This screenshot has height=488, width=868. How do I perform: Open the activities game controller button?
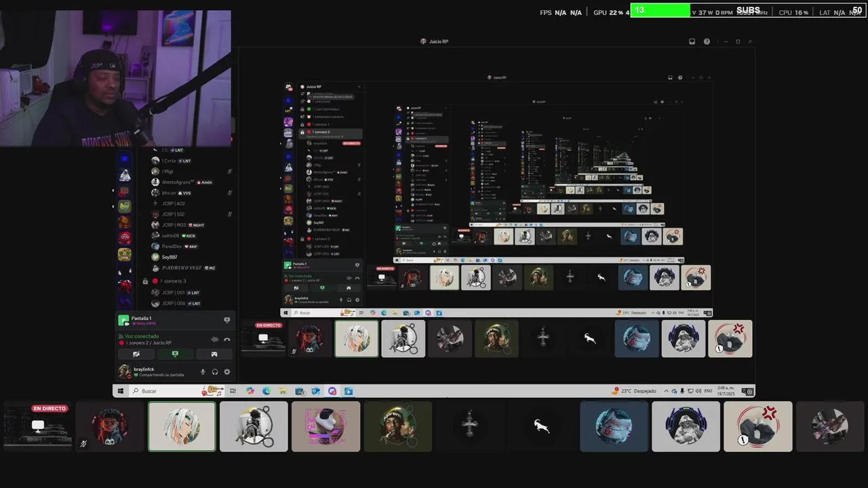[x=214, y=354]
